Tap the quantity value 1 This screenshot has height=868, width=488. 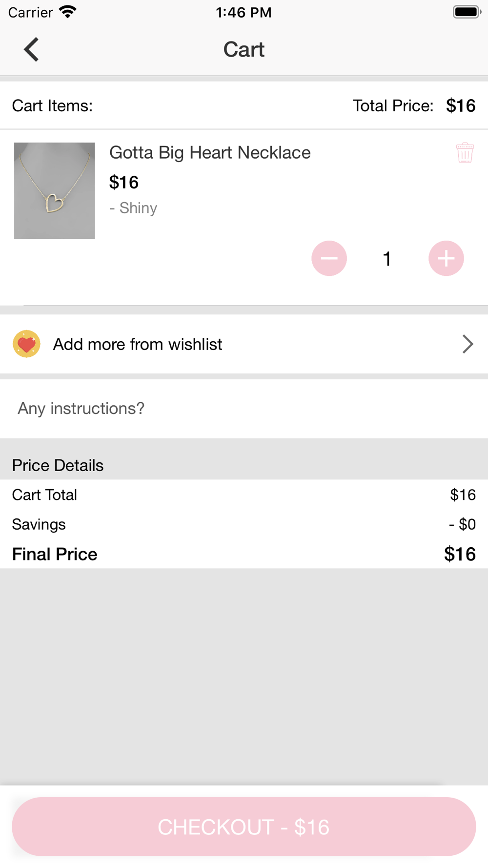pyautogui.click(x=387, y=259)
